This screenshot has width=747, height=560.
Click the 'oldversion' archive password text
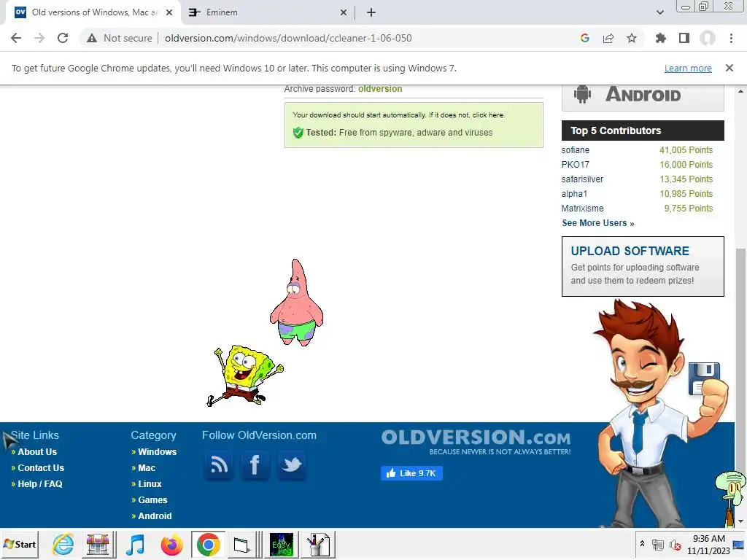coord(380,88)
